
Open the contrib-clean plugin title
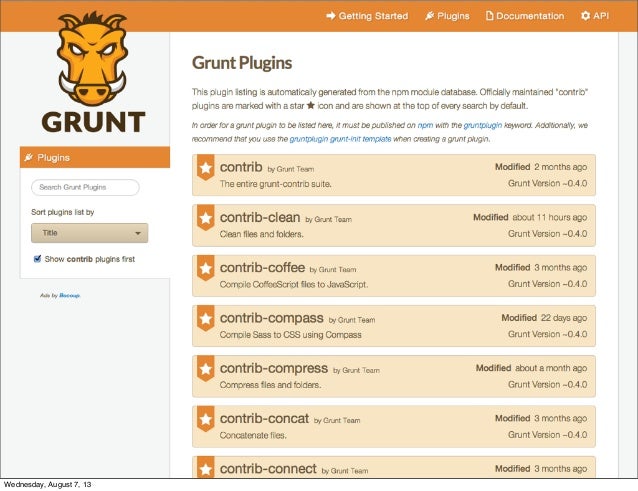(x=260, y=218)
